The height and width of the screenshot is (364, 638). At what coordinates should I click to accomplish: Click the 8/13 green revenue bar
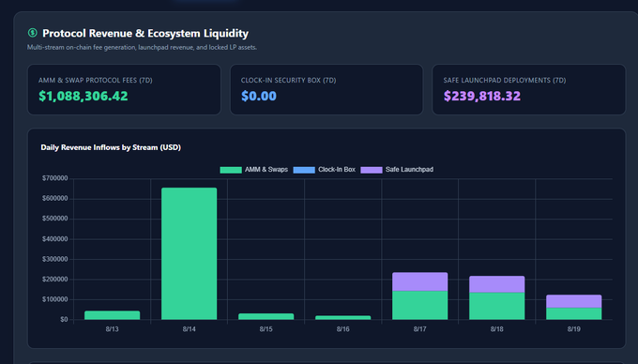coord(113,315)
